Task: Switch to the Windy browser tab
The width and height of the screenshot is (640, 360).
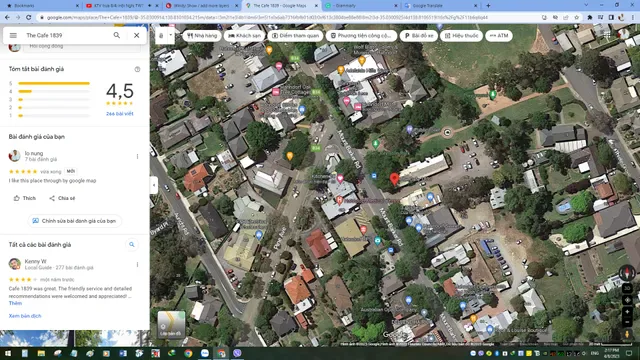Action: pyautogui.click(x=202, y=6)
